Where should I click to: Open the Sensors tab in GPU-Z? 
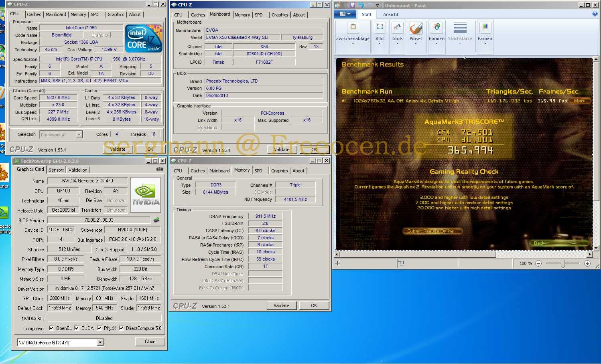[x=56, y=170]
